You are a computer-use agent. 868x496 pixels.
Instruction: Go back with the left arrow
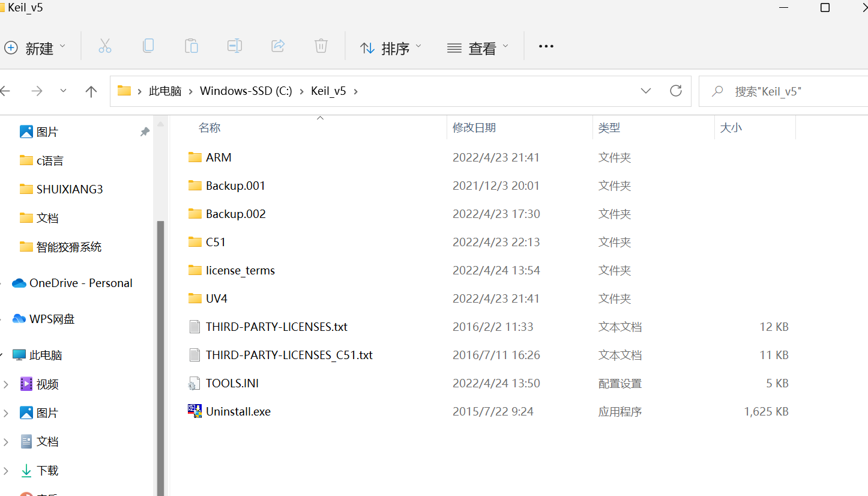pos(5,91)
